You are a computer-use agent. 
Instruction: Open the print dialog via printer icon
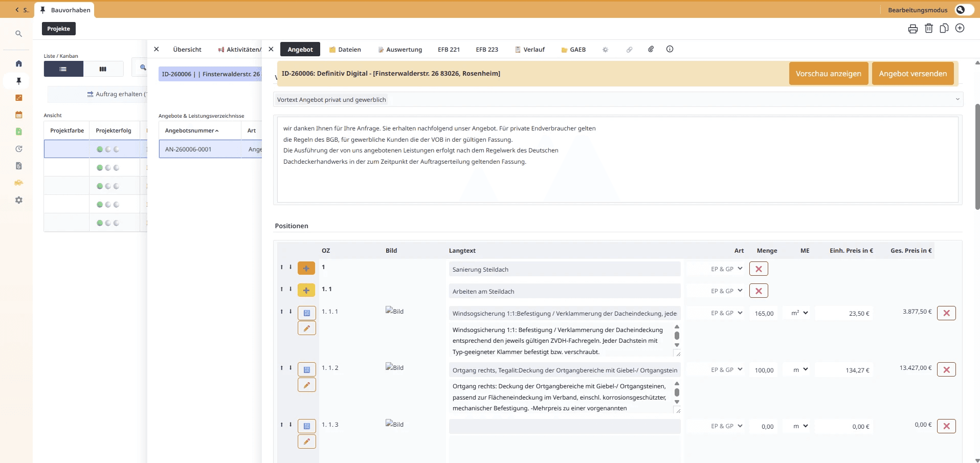point(912,29)
